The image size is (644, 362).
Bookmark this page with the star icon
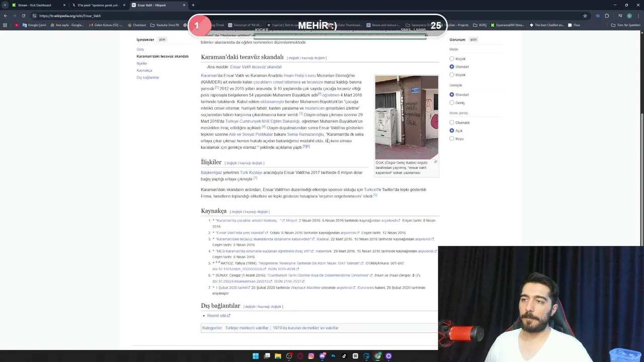585,16
